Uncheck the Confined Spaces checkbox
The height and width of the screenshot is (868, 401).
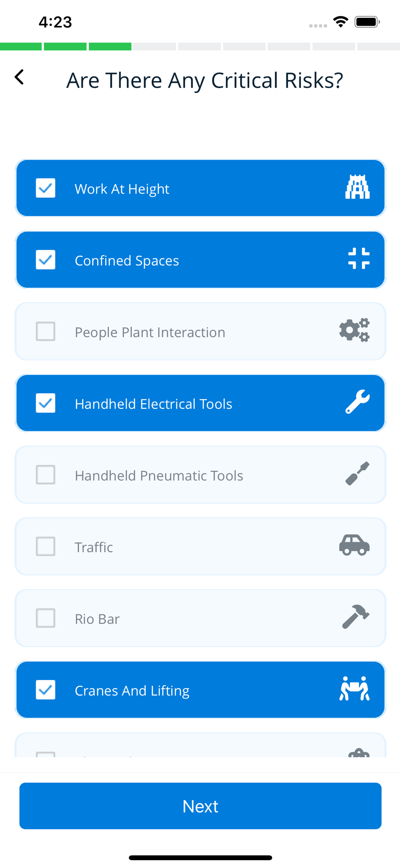click(x=46, y=260)
